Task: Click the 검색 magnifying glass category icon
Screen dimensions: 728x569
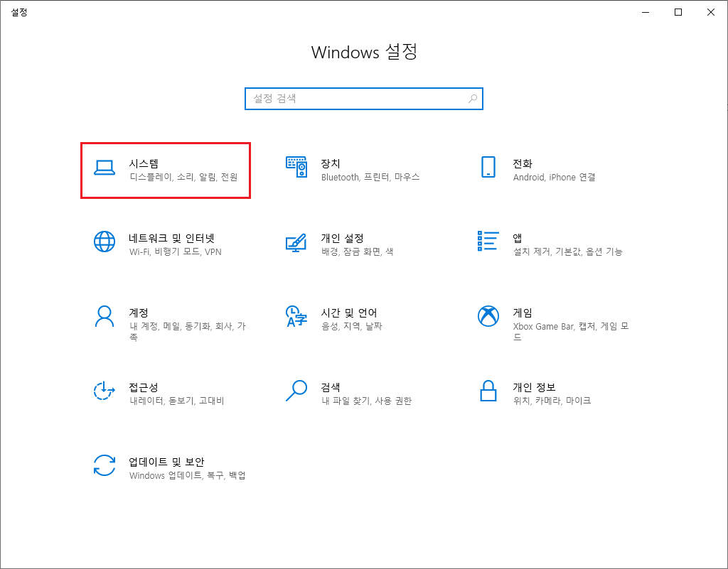Action: coord(296,391)
